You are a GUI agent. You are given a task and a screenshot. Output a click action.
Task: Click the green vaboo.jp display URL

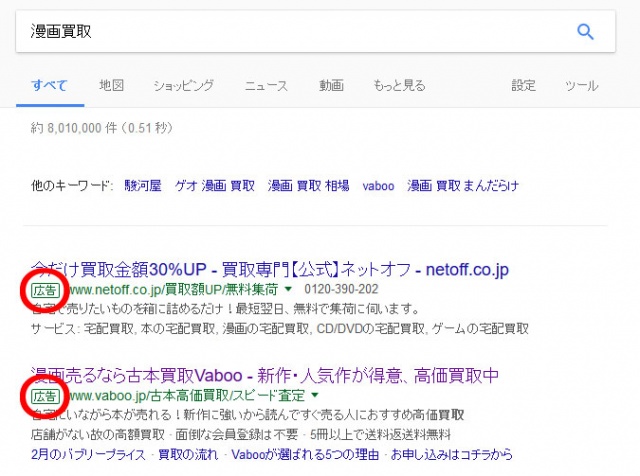187,396
